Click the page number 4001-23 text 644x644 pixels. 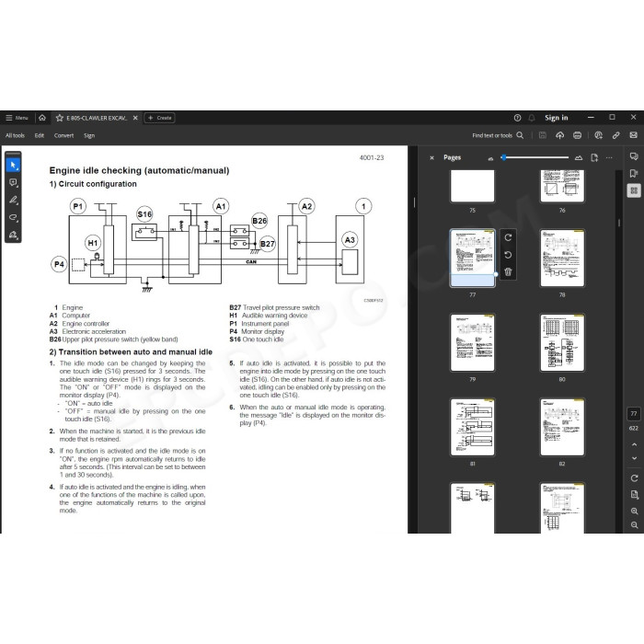click(x=372, y=157)
